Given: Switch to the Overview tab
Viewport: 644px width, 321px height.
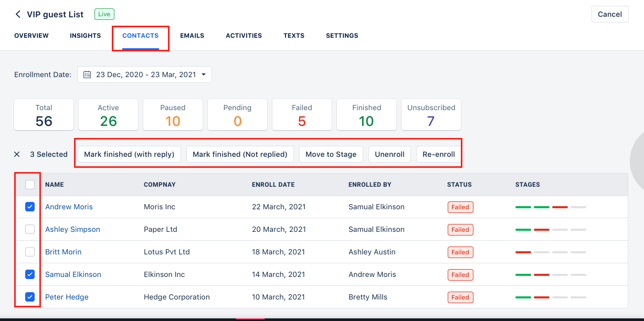Looking at the screenshot, I should coord(31,36).
